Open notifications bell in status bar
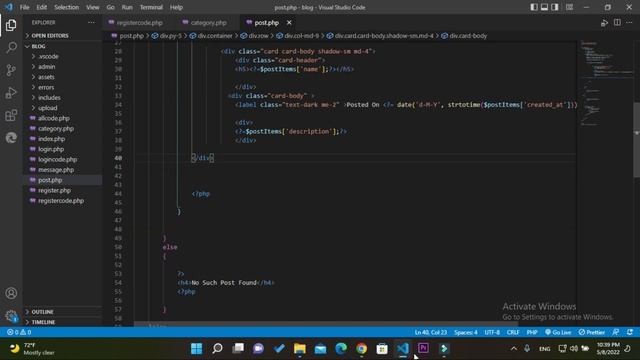 (630, 332)
